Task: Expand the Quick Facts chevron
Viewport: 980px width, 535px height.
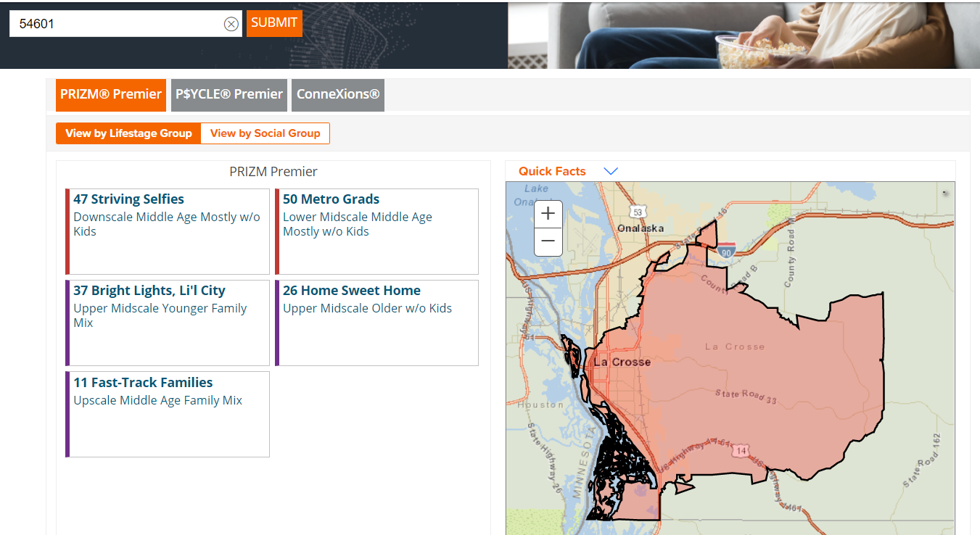Action: click(611, 171)
